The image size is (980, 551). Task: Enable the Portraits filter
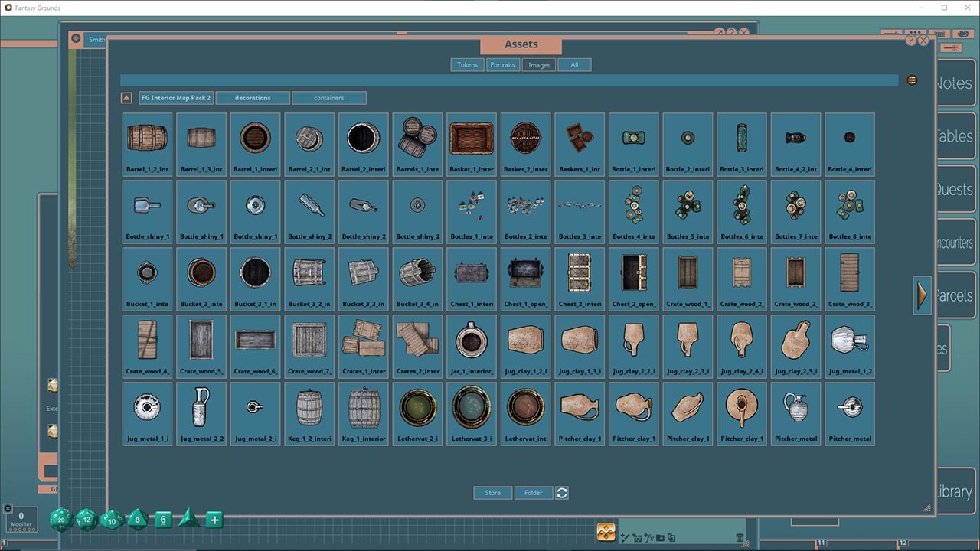[502, 64]
